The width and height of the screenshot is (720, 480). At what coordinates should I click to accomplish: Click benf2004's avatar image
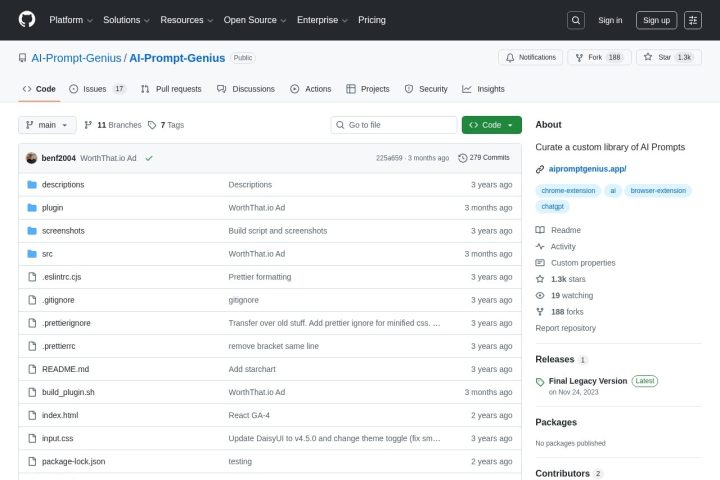tap(32, 158)
